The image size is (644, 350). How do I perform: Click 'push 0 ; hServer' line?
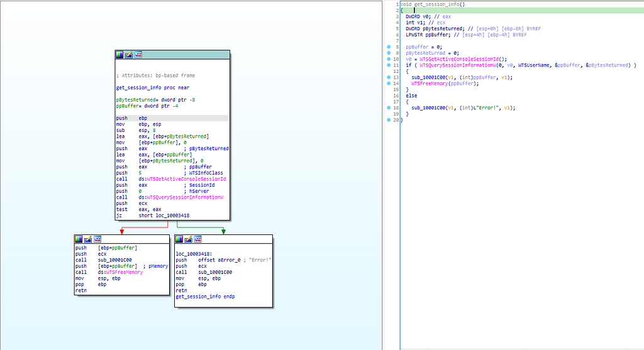point(163,191)
